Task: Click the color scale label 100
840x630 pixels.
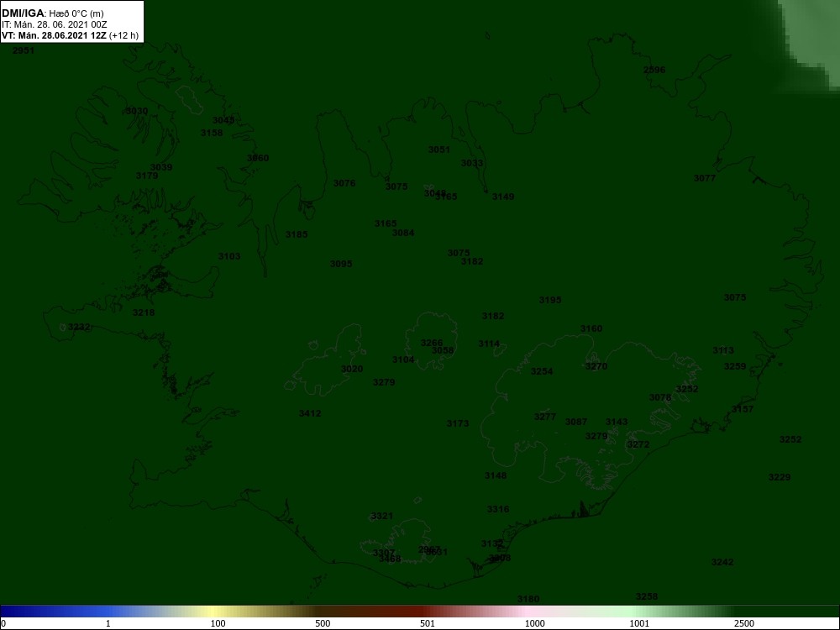Action: click(x=218, y=623)
